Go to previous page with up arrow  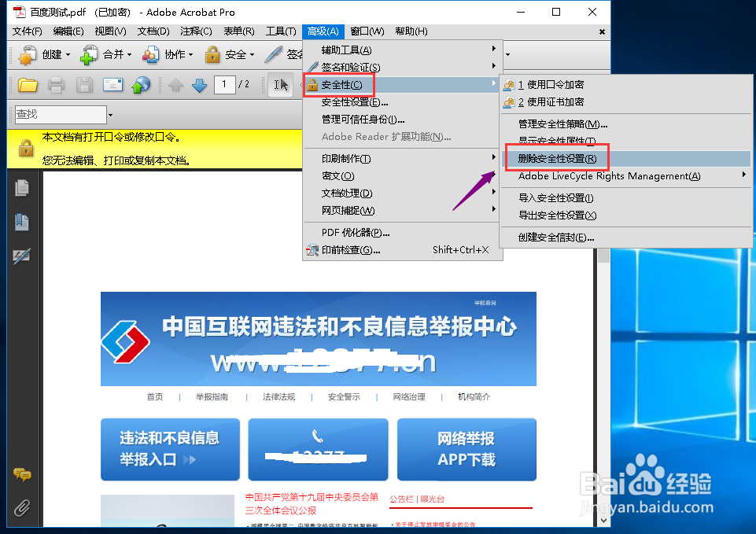pyautogui.click(x=175, y=86)
